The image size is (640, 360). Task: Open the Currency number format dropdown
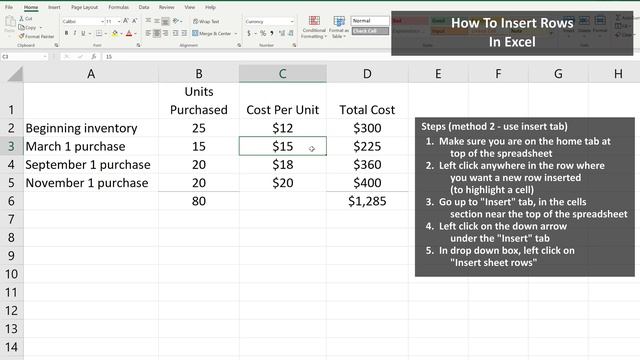coord(291,21)
